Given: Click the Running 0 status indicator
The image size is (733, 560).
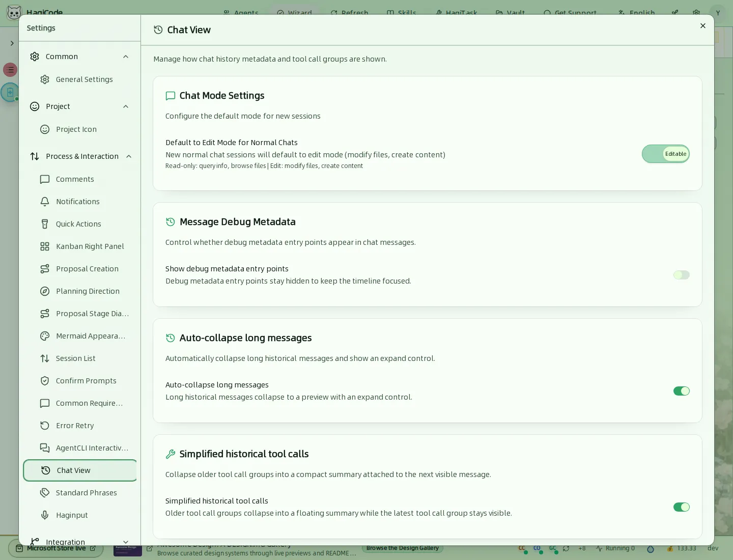Looking at the screenshot, I should [615, 548].
